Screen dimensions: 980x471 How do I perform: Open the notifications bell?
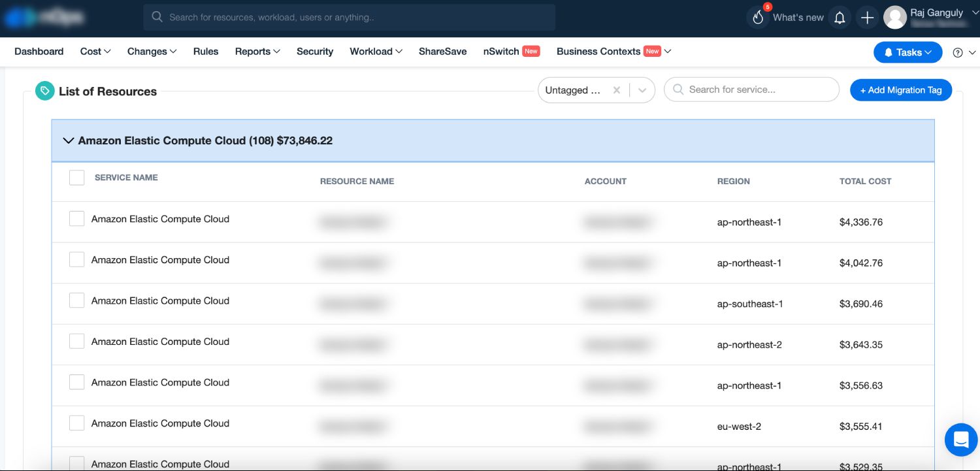pos(840,18)
